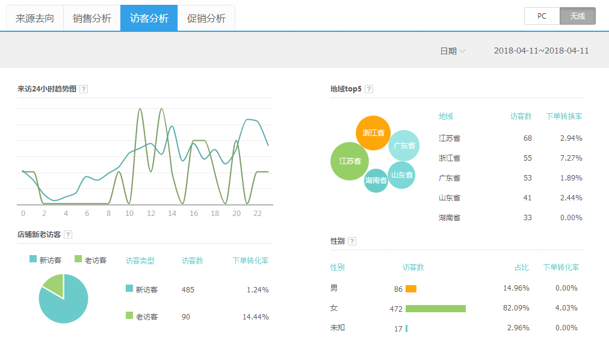
Task: Click help icon next to 性别
Action: 352,241
